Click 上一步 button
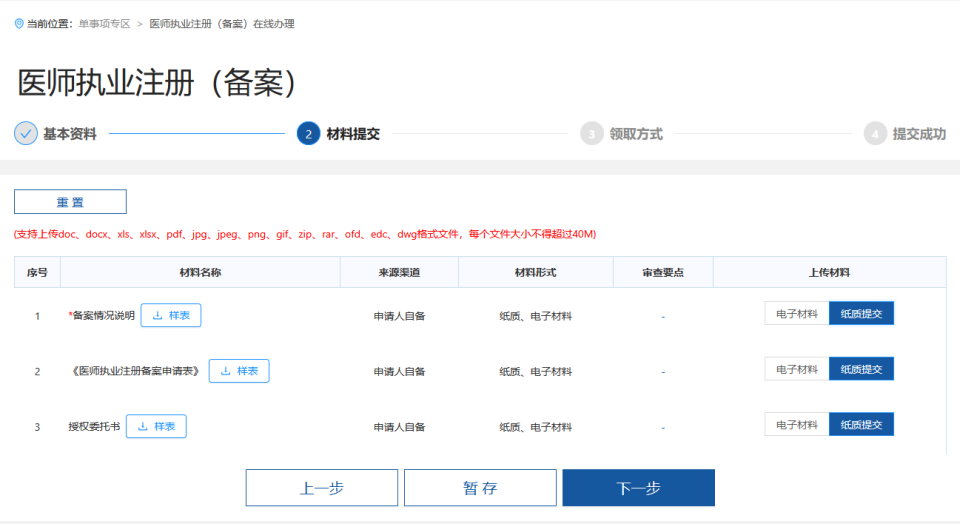 [322, 488]
